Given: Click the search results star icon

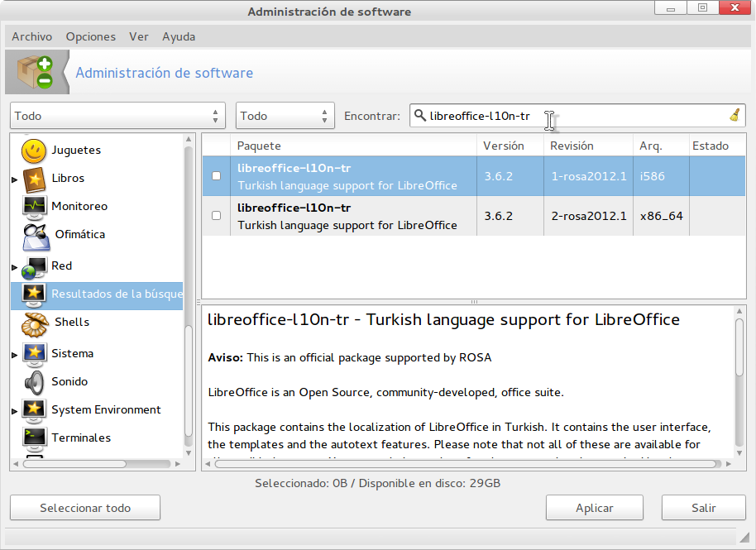Looking at the screenshot, I should tap(34, 294).
